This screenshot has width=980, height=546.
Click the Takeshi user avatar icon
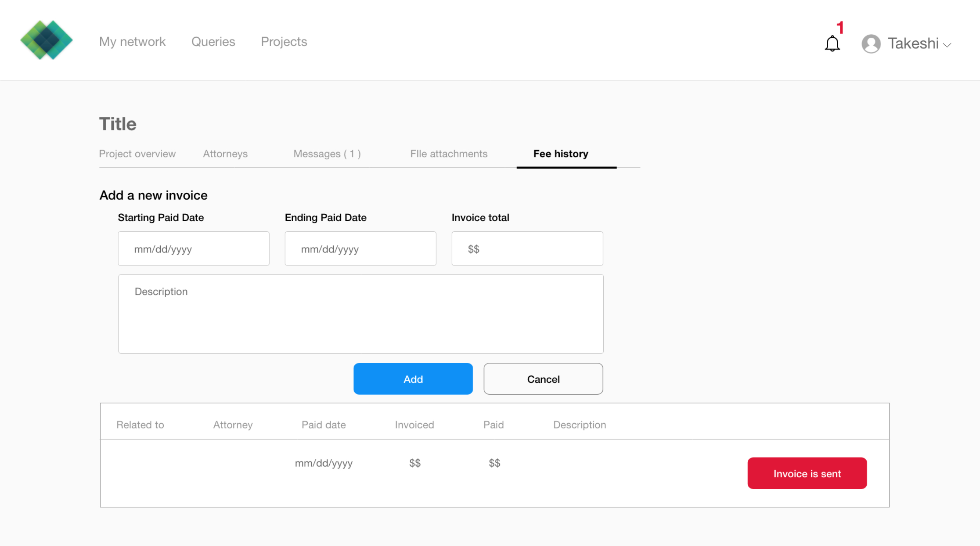pos(871,44)
